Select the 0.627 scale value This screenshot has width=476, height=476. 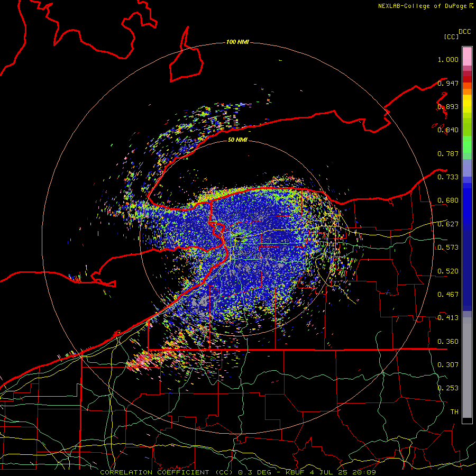tap(448, 224)
